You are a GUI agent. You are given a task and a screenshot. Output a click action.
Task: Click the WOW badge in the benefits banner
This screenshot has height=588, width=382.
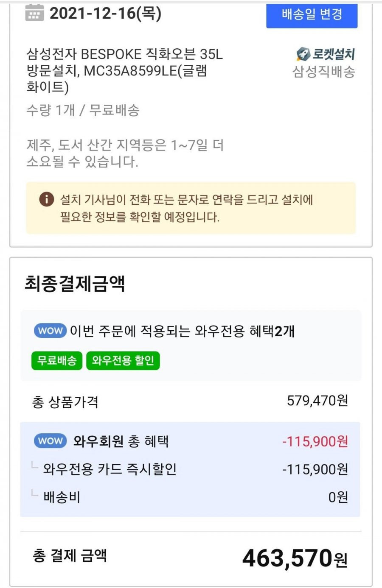pos(51,331)
